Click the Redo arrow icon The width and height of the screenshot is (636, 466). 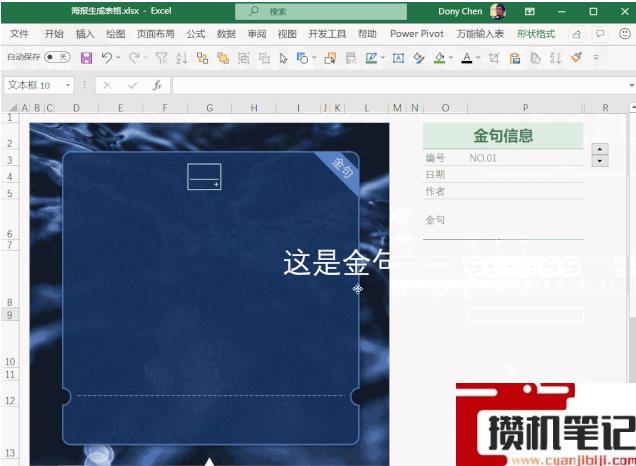[134, 58]
